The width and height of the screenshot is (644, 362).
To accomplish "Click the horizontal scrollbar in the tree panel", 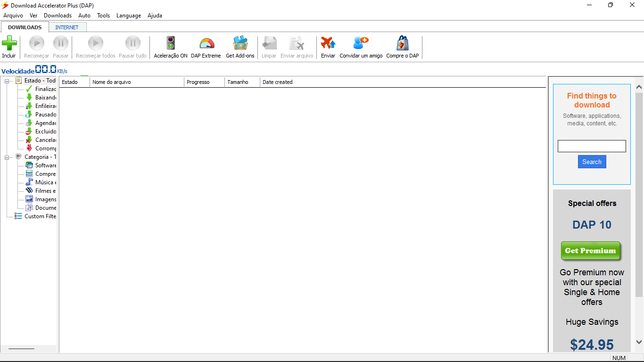I will [x=22, y=349].
